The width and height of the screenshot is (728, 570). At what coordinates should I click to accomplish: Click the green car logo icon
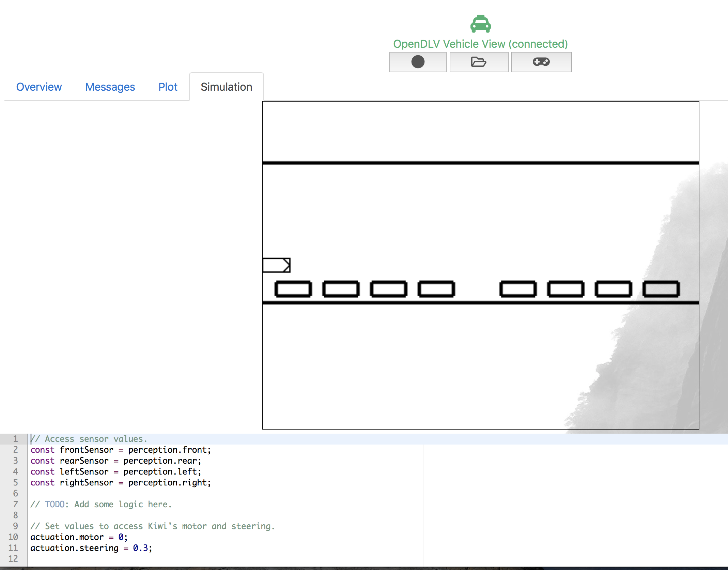[480, 24]
